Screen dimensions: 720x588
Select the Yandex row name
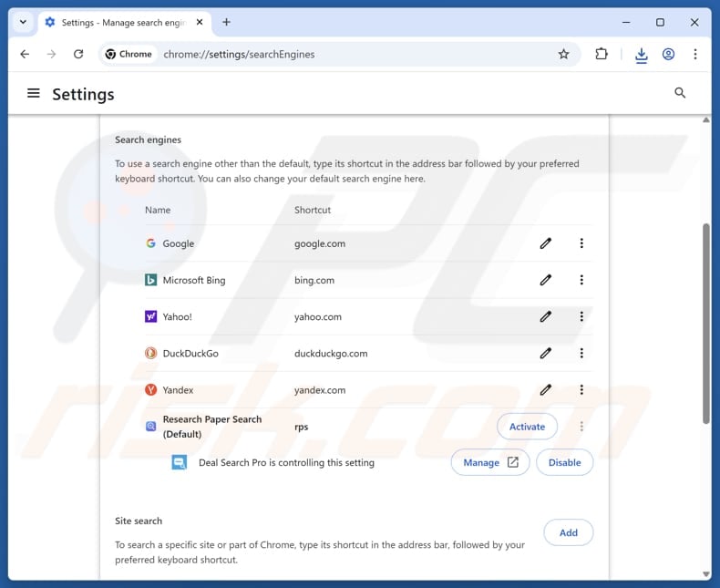178,390
